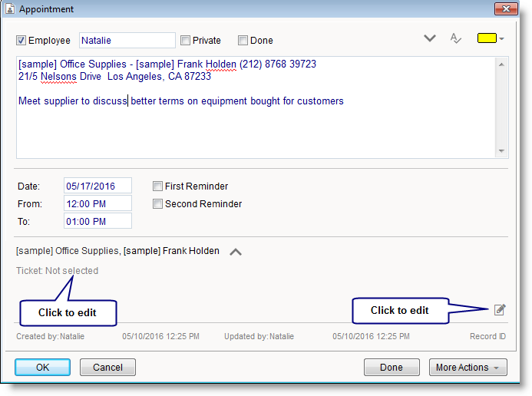Click the Done button at bottom
The image size is (532, 396).
(x=392, y=368)
